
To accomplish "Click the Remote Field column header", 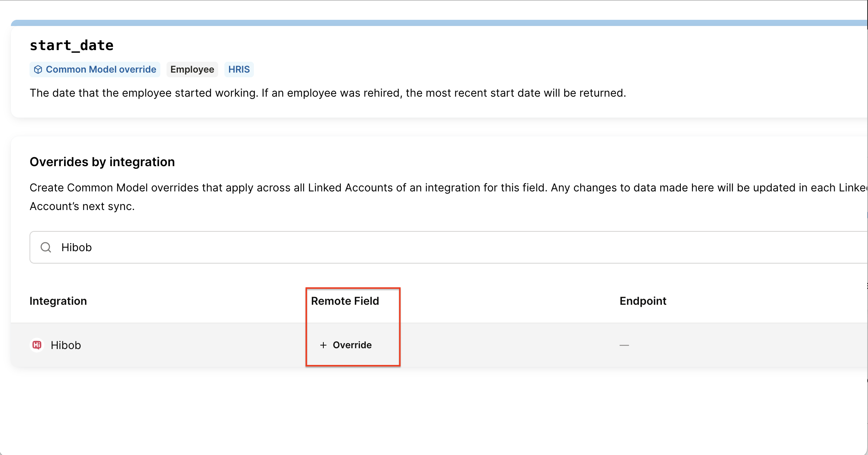I will [345, 301].
